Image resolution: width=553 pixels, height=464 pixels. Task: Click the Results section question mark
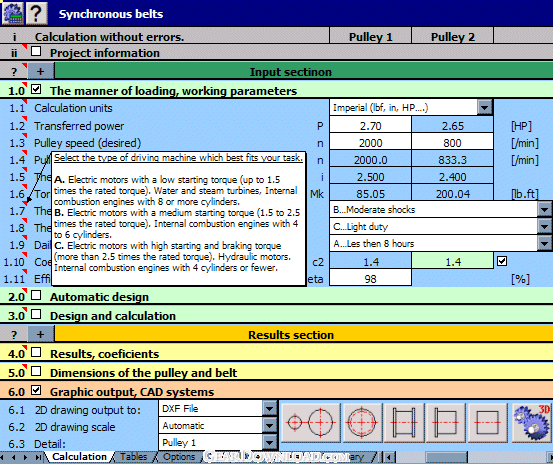click(13, 335)
